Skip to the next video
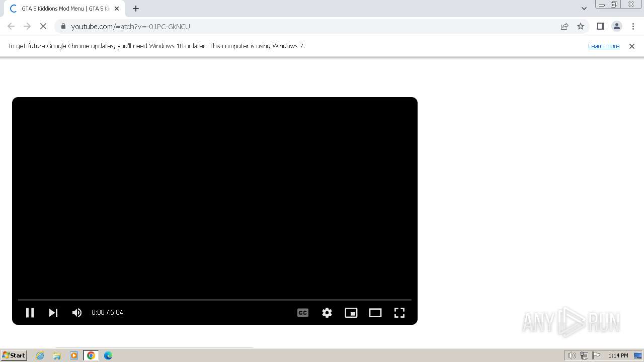 coord(53,313)
